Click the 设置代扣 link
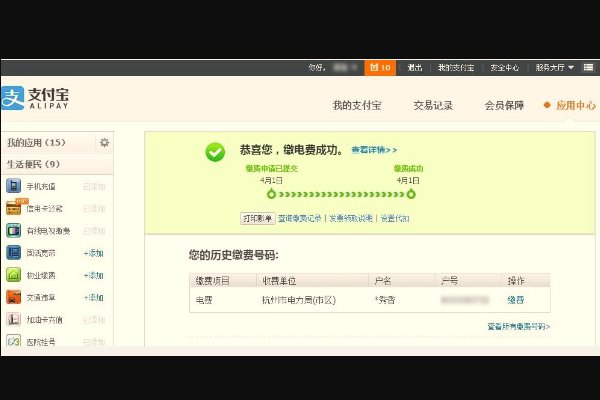Image resolution: width=600 pixels, height=400 pixels. (x=395, y=218)
